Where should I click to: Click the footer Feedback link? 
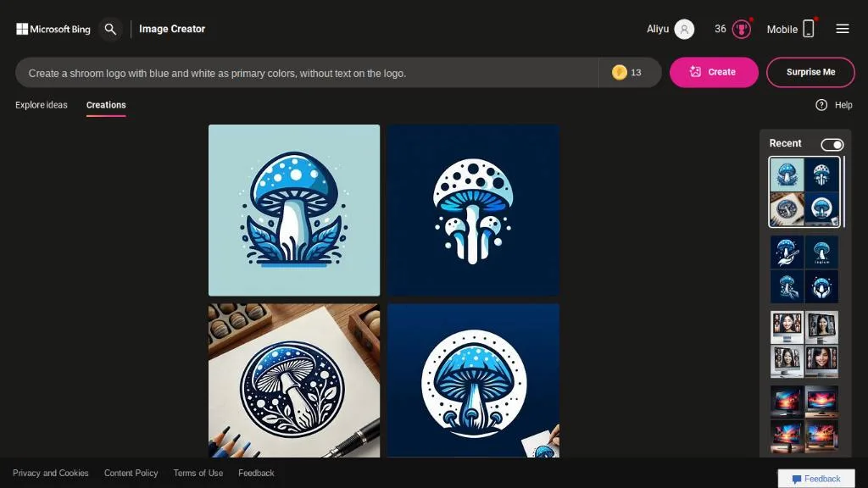(x=256, y=473)
